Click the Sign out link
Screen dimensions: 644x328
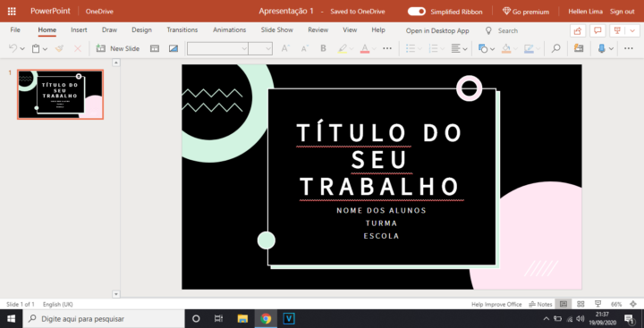coord(623,12)
